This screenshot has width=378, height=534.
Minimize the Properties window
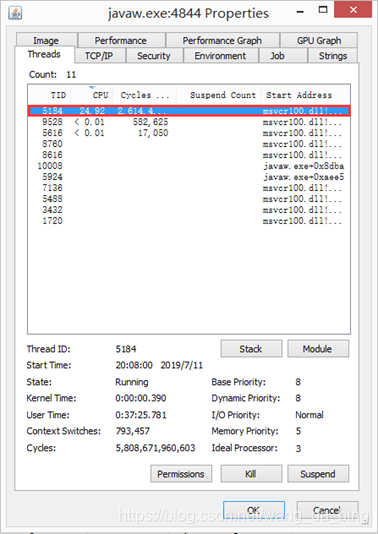300,12
